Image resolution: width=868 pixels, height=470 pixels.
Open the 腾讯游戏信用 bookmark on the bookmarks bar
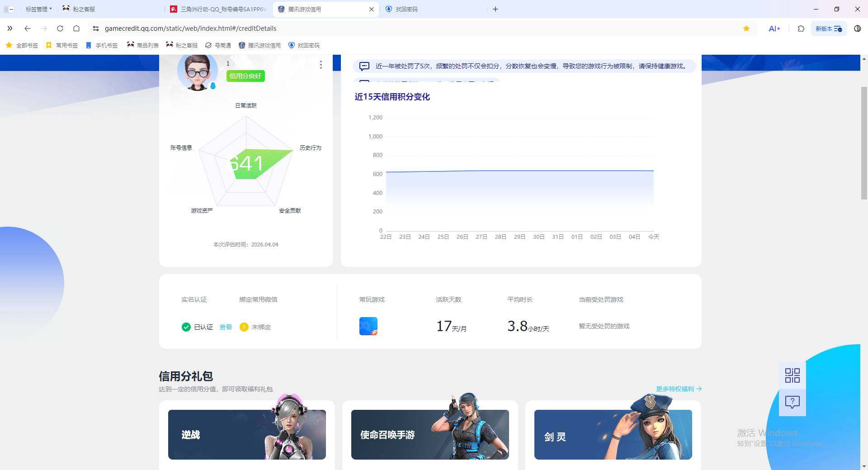[259, 45]
